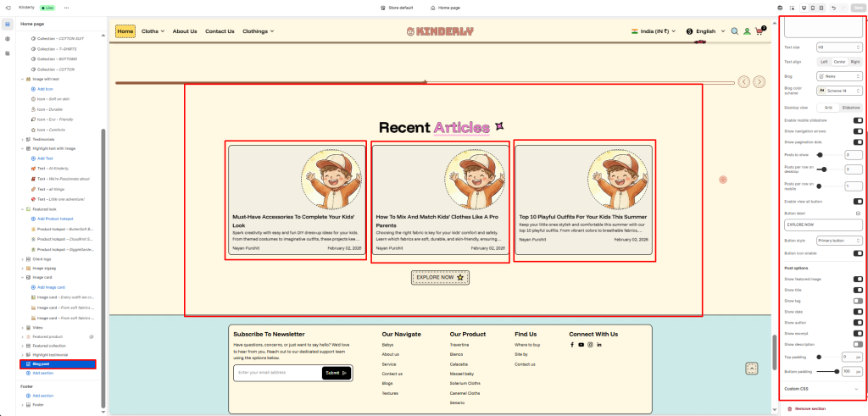Adjust the Bottom padding slider handle

[838, 371]
